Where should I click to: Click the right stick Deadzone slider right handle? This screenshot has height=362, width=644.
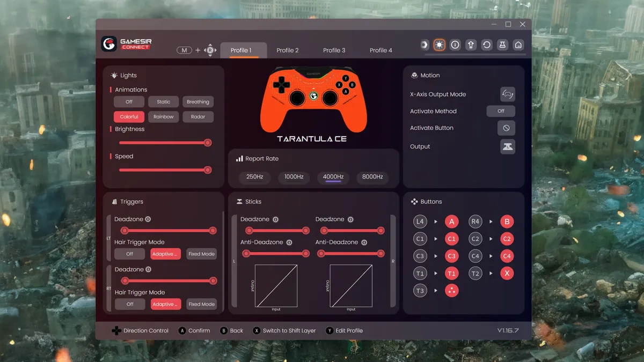381,231
